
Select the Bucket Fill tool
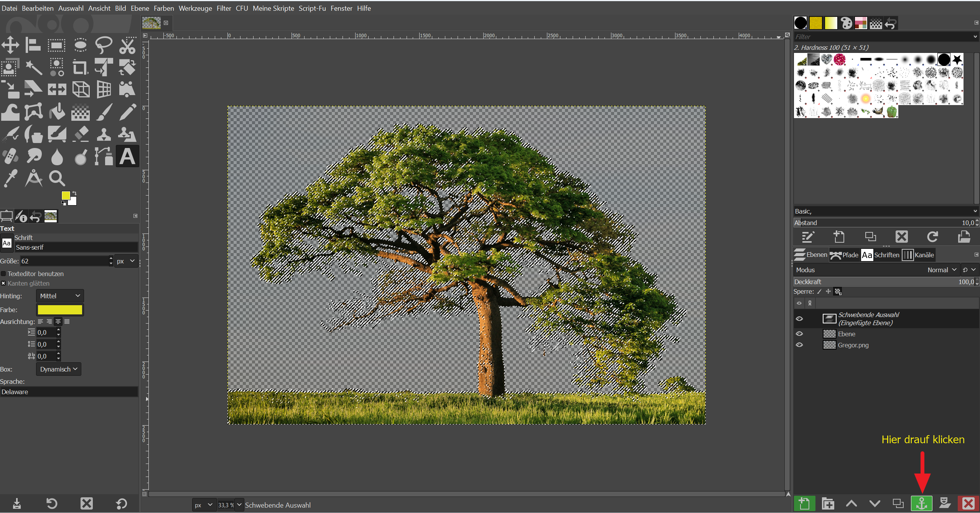57,112
